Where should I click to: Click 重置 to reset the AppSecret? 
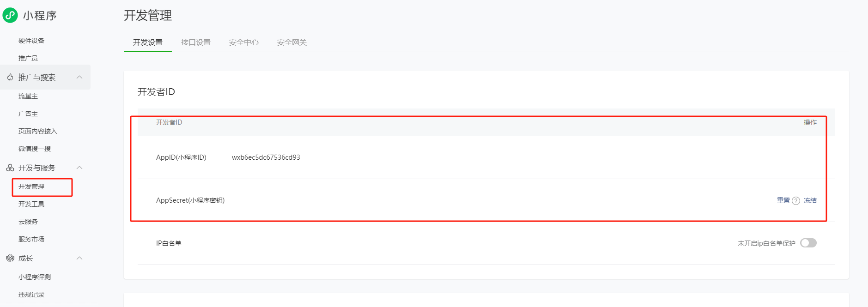[x=783, y=200]
